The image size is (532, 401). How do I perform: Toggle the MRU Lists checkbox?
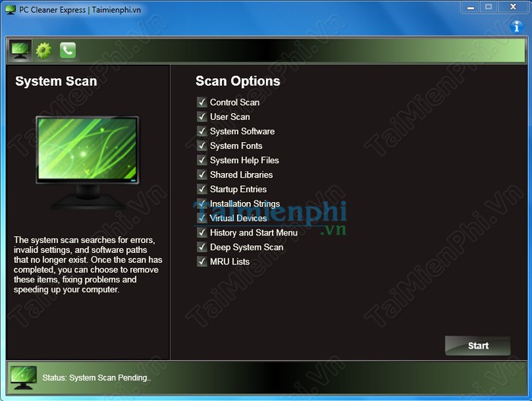[x=202, y=262]
